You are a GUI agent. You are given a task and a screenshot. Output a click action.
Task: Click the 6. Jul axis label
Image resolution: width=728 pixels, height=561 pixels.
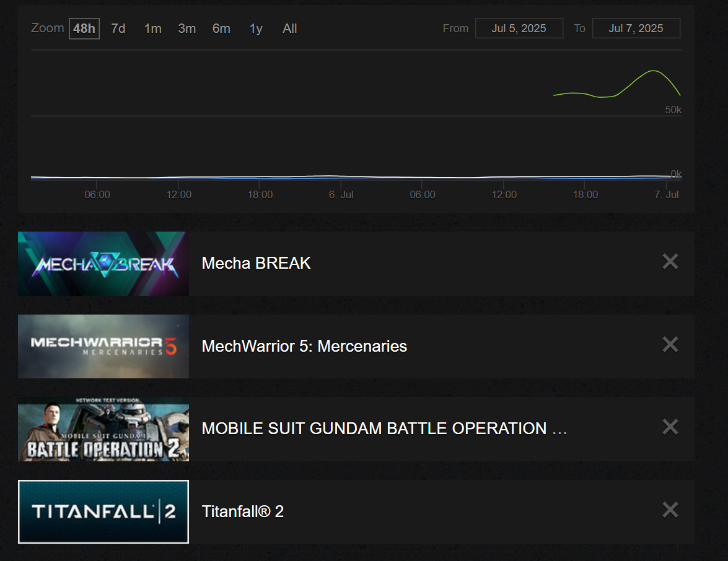pos(341,194)
